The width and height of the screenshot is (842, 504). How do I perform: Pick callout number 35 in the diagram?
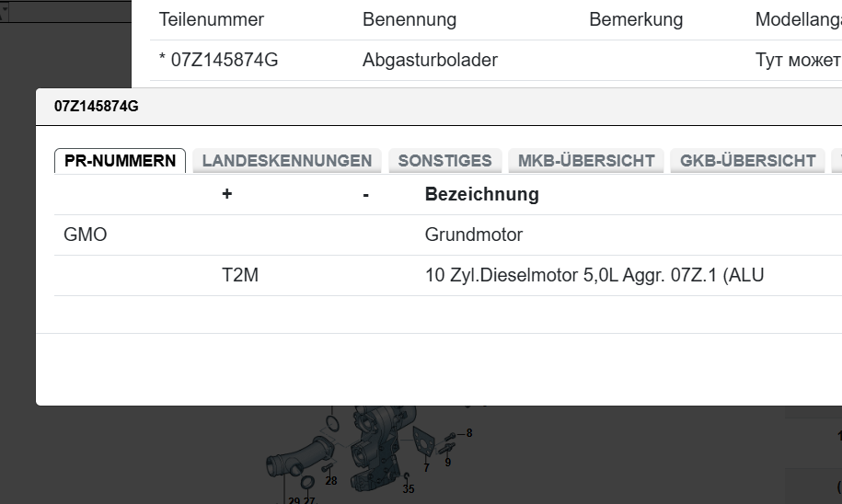tap(409, 489)
